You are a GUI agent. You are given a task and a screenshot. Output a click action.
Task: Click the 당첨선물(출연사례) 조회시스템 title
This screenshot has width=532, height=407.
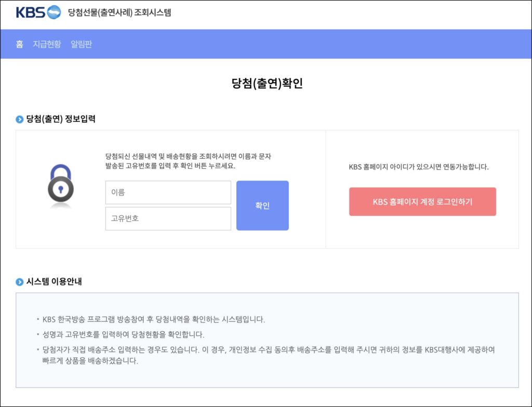120,13
